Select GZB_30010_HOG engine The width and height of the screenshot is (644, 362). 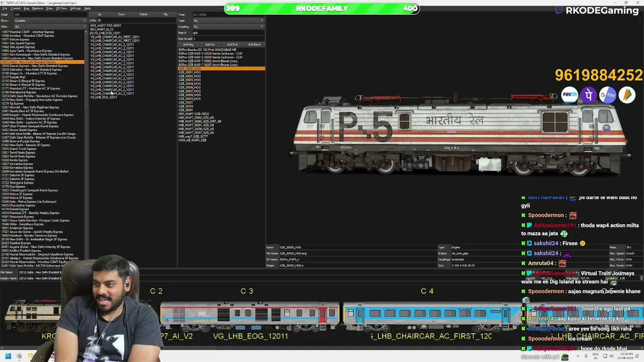click(x=221, y=99)
